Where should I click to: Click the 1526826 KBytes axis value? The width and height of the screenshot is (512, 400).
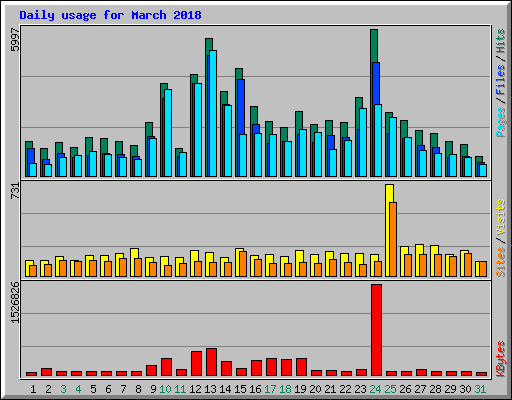pos(15,303)
